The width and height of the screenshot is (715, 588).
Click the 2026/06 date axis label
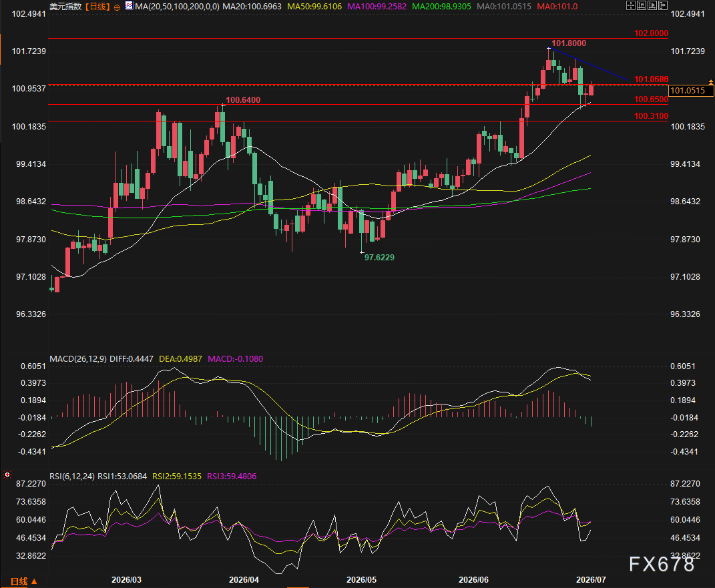coord(473,580)
